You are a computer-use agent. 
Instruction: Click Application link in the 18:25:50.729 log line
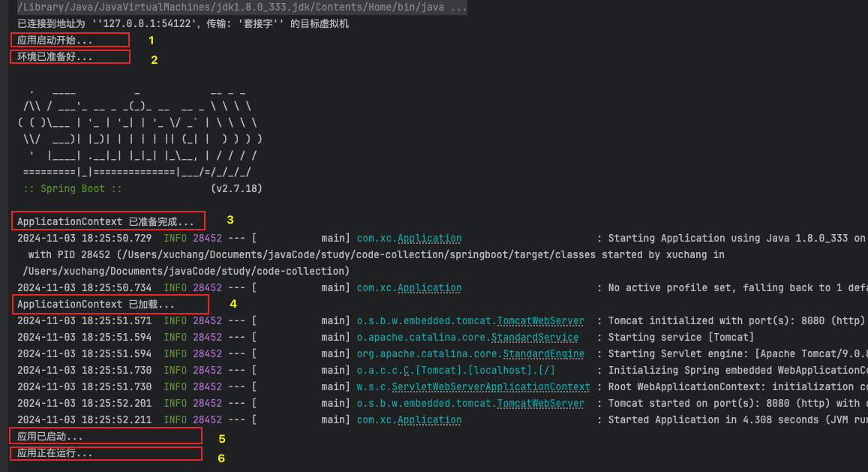point(429,239)
